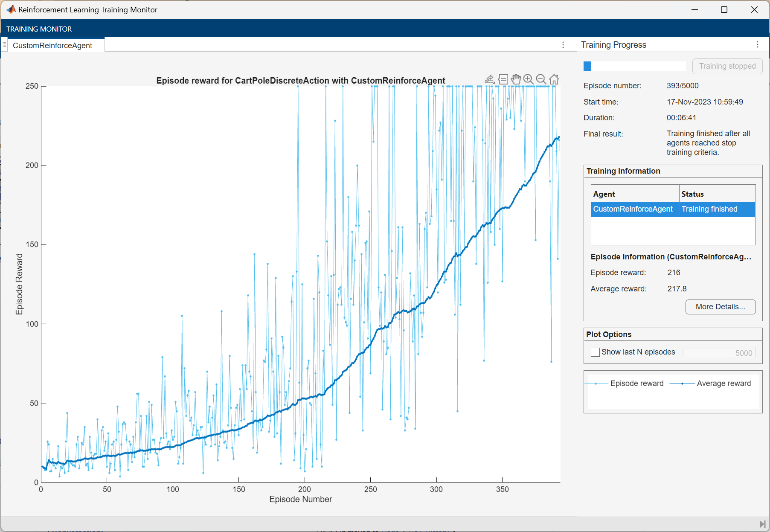Click the Episode Information heading
The width and height of the screenshot is (770, 532).
(x=671, y=257)
